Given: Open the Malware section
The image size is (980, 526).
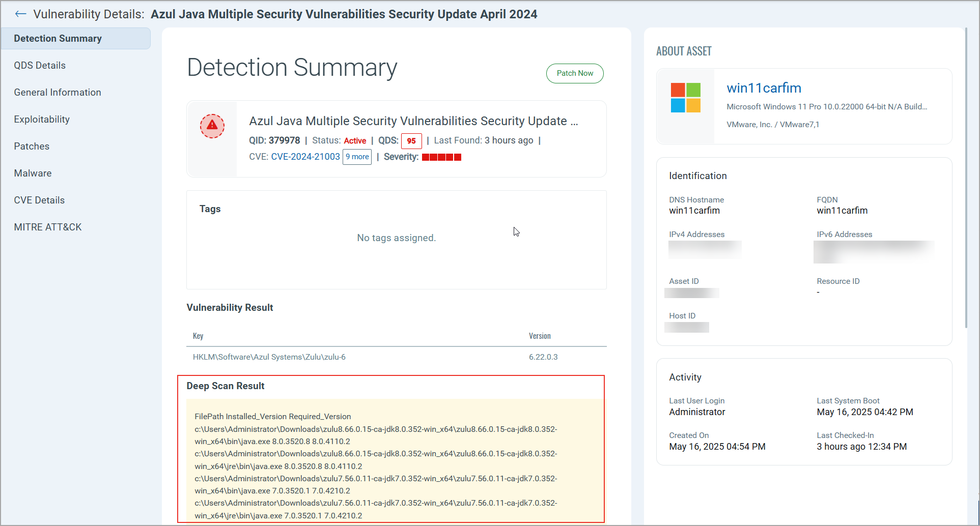Looking at the screenshot, I should coord(33,173).
